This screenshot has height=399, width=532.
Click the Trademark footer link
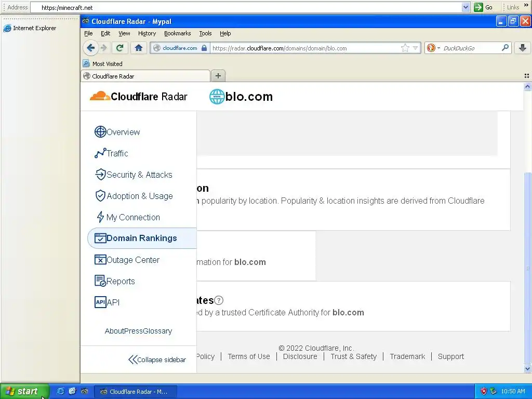coord(407,356)
